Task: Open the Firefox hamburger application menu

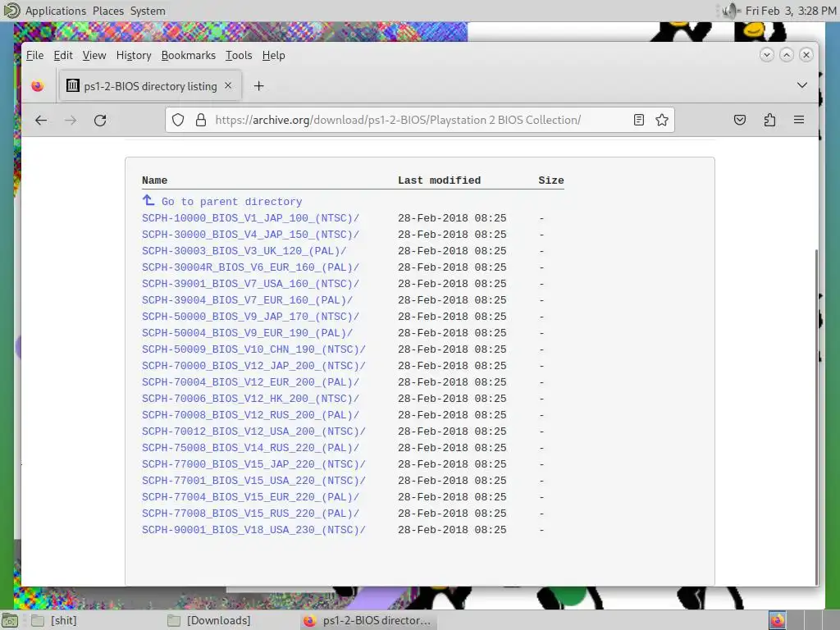Action: [x=799, y=120]
